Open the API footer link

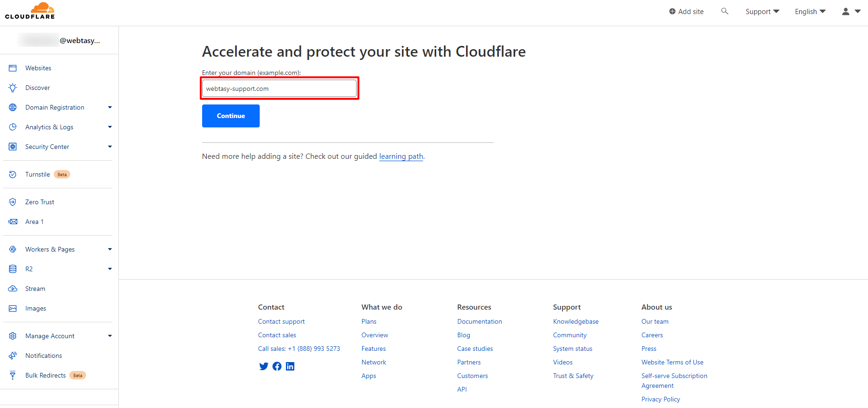tap(462, 389)
